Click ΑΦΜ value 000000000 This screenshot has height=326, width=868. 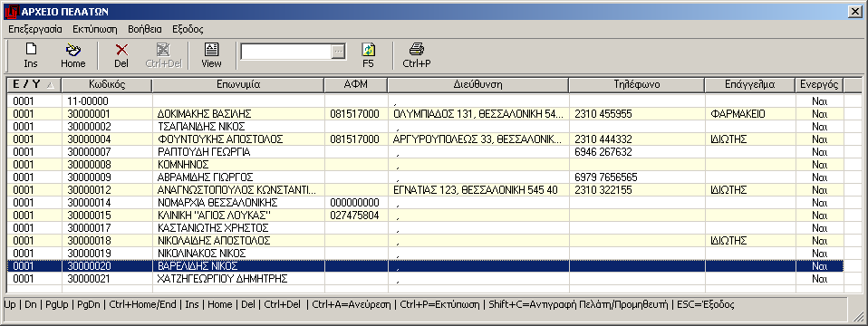pyautogui.click(x=355, y=203)
